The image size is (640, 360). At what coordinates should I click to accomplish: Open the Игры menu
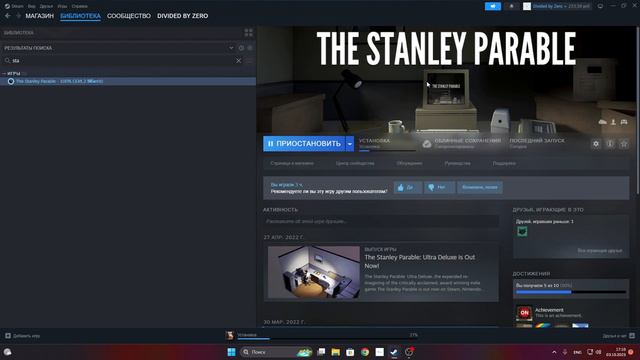pos(62,6)
